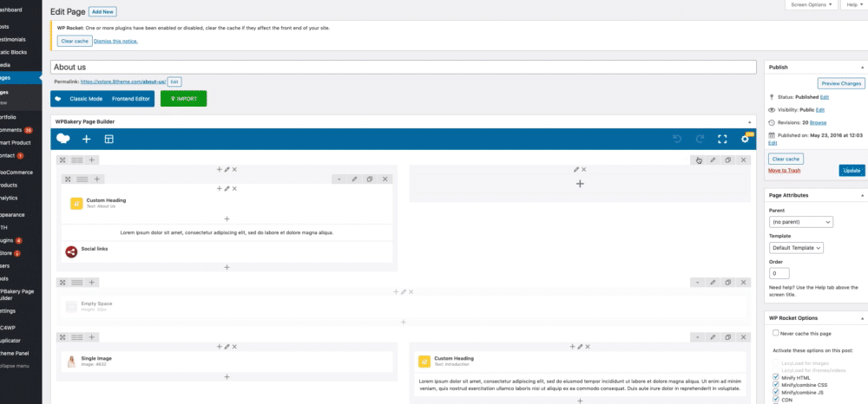Click the blue Update button
Screen dimensions: 868x404
point(852,171)
